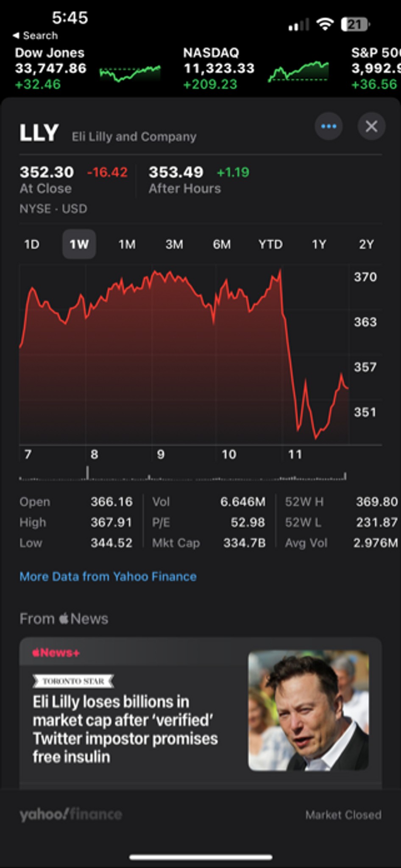
Task: Show the 2Y chart range
Action: point(366,245)
